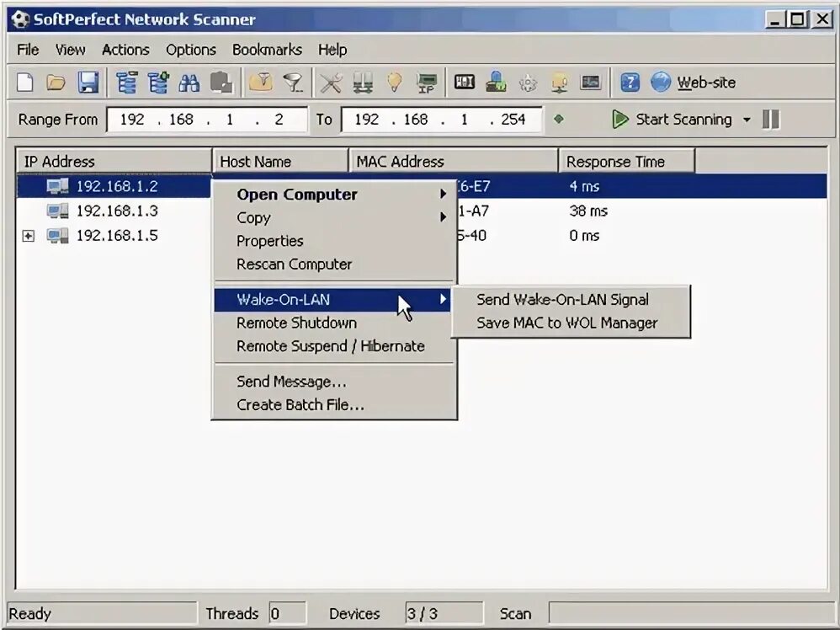Click the Range From IP input field

pyautogui.click(x=207, y=119)
